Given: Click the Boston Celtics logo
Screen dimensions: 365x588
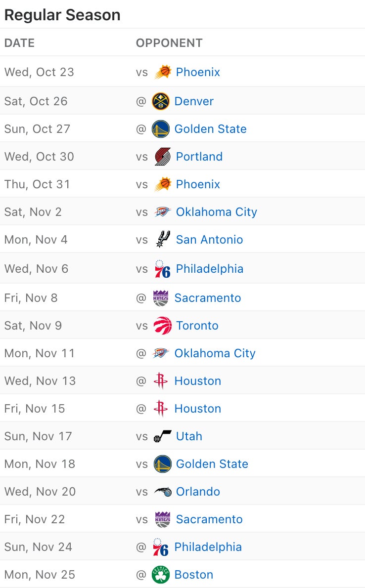Looking at the screenshot, I should [x=161, y=575].
